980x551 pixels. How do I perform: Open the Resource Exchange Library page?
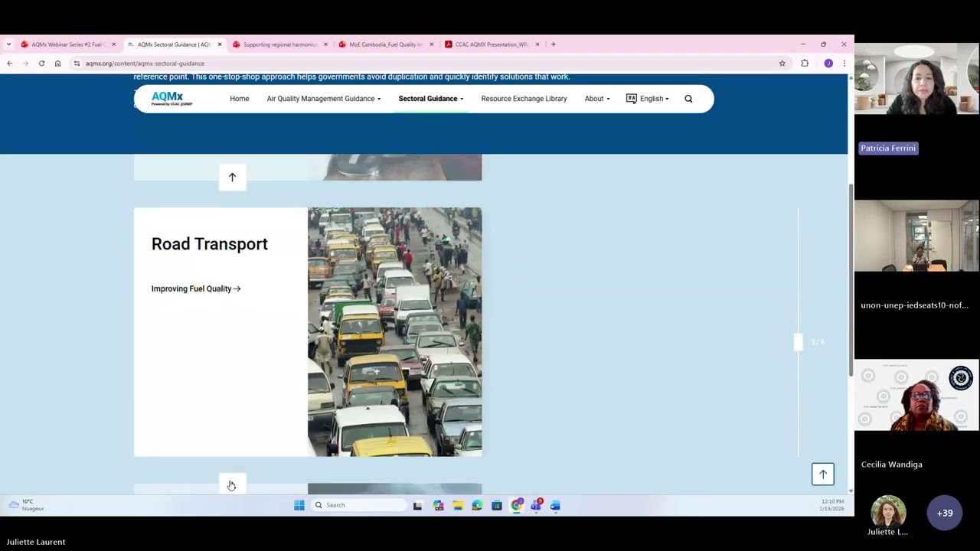point(524,99)
